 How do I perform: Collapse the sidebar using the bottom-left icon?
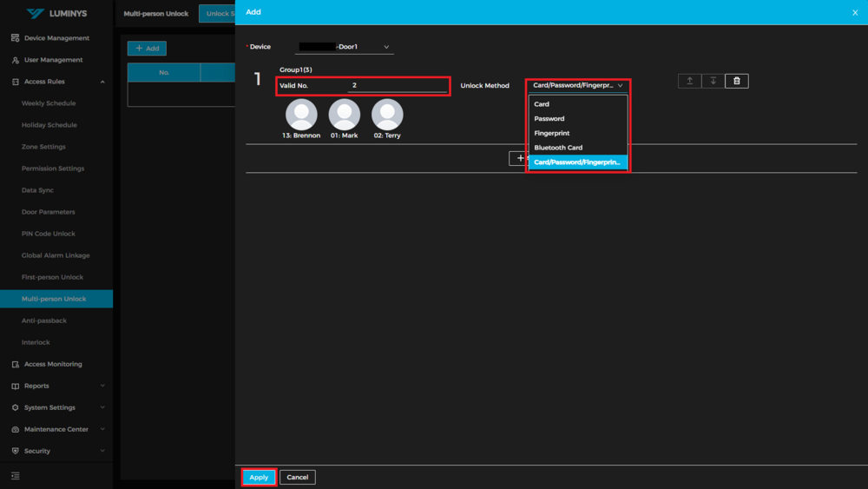click(x=15, y=476)
